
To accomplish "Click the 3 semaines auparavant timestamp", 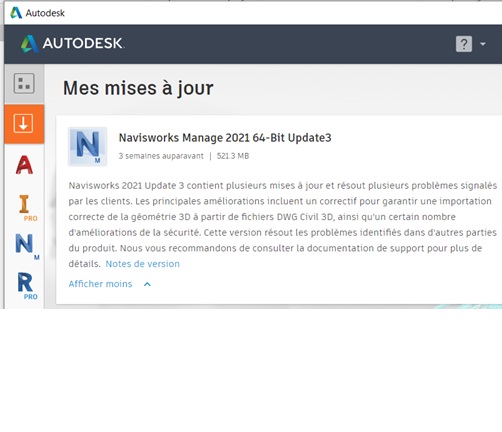I will (161, 156).
